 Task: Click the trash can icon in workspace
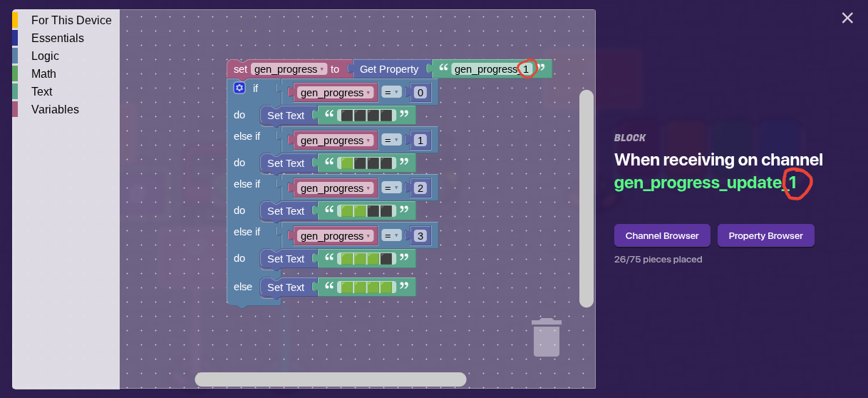click(x=547, y=337)
